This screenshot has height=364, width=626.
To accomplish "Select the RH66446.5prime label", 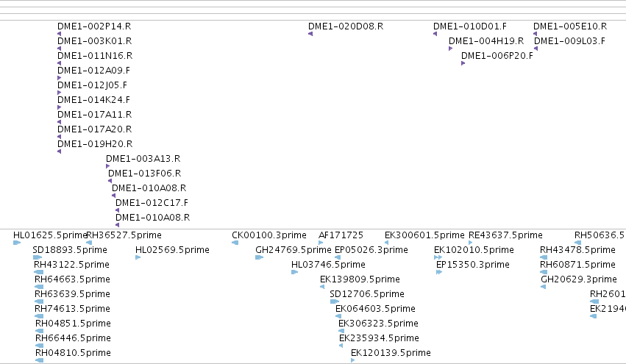I will [73, 338].
